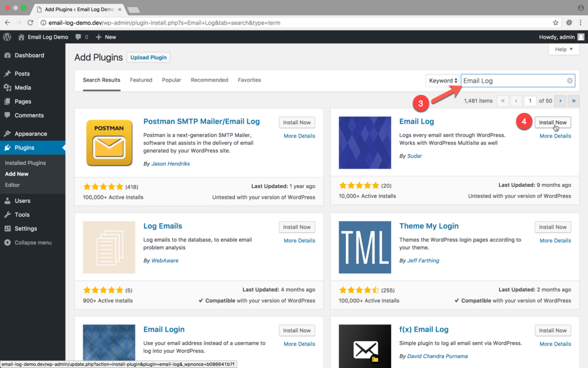Click the Settings icon in sidebar
The width and height of the screenshot is (588, 368).
click(x=7, y=229)
